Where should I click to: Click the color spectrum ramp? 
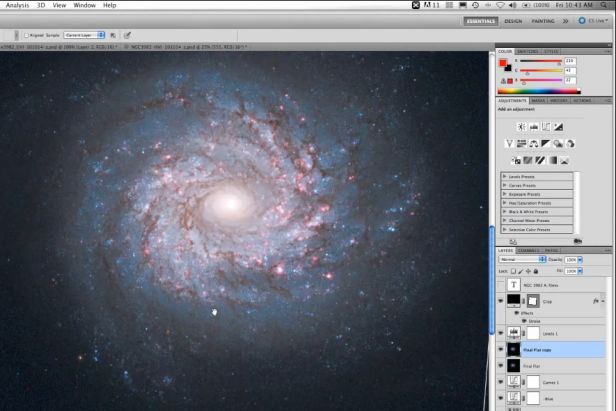(539, 91)
